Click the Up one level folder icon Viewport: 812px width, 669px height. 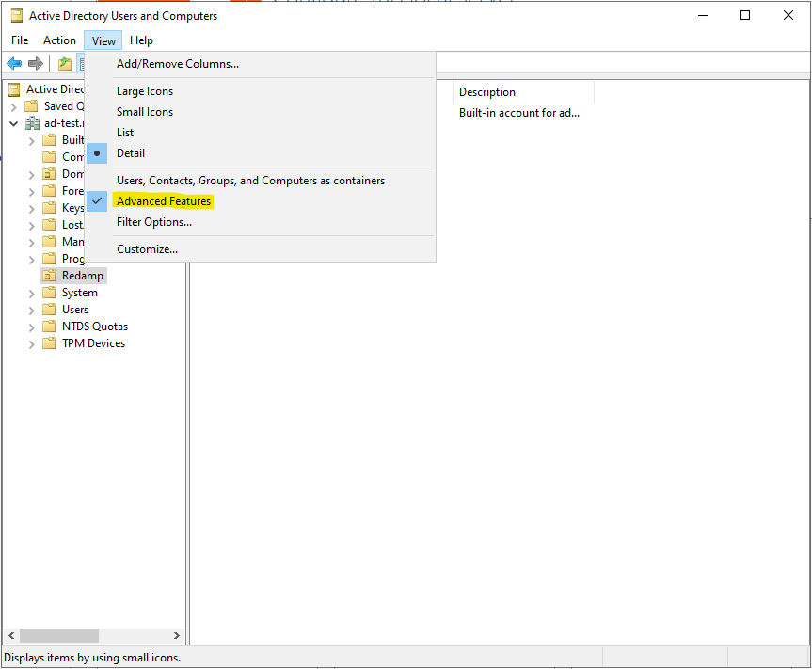[64, 64]
